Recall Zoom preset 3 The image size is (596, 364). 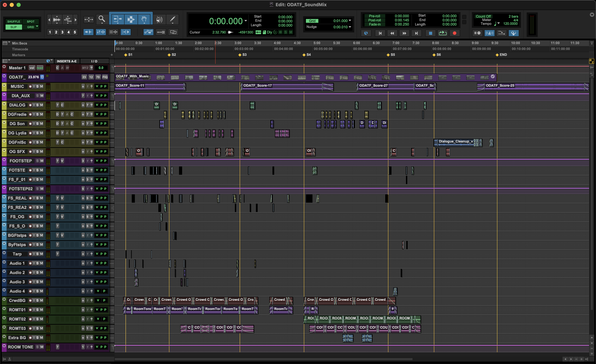coord(62,32)
